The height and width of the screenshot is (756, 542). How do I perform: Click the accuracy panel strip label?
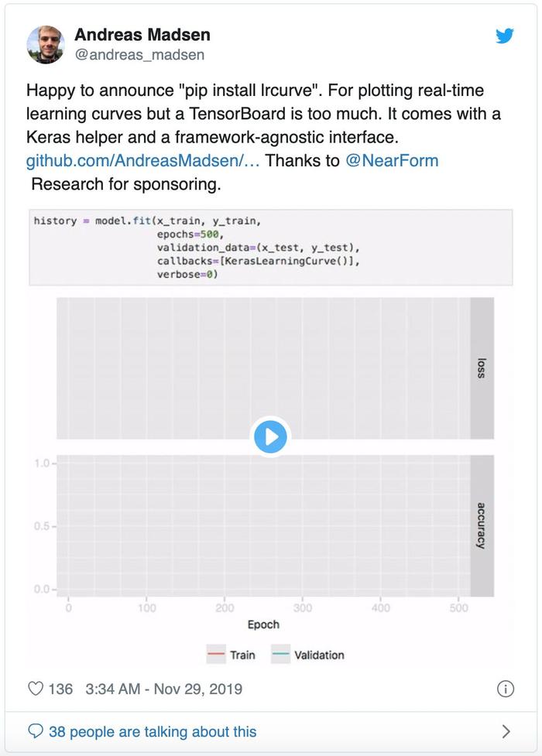pyautogui.click(x=482, y=525)
